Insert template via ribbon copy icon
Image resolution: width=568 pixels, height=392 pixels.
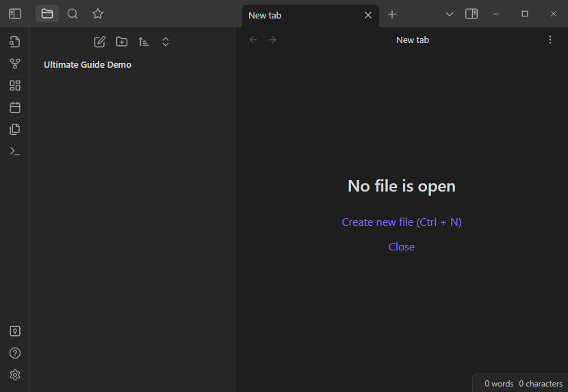click(x=15, y=129)
